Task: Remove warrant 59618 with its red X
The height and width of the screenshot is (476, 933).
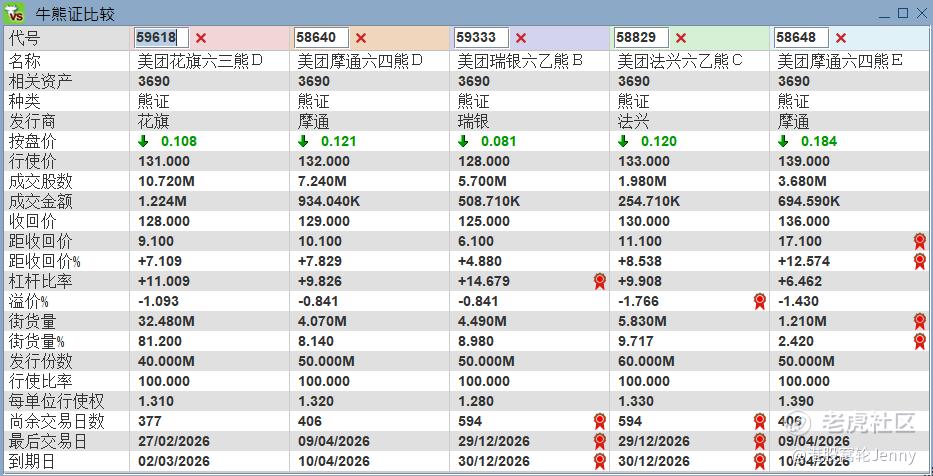Action: tap(201, 38)
